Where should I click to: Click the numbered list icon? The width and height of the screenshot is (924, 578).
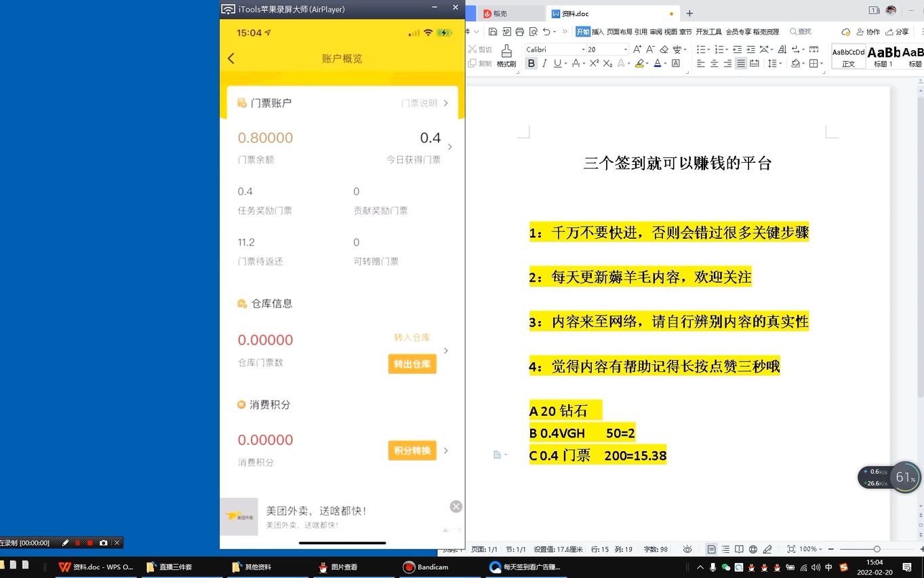point(719,49)
